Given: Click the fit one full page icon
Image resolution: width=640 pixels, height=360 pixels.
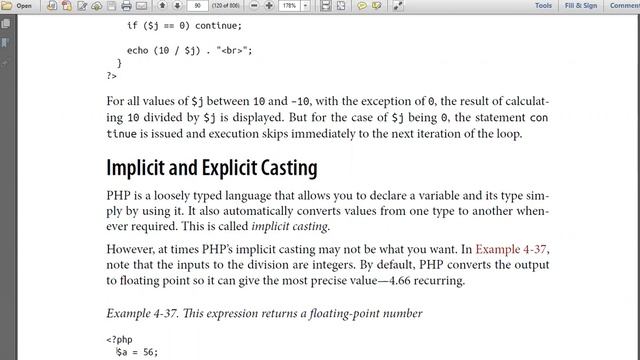Looking at the screenshot, I should pyautogui.click(x=341, y=6).
